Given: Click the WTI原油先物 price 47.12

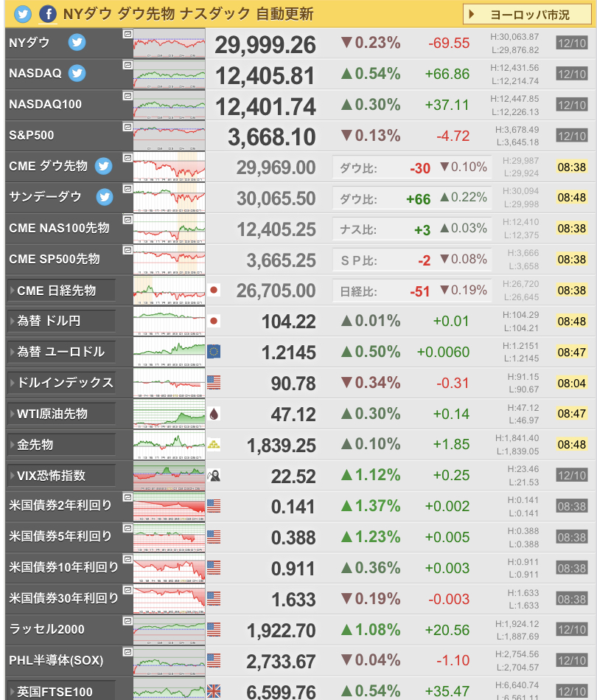Looking at the screenshot, I should pyautogui.click(x=293, y=415).
